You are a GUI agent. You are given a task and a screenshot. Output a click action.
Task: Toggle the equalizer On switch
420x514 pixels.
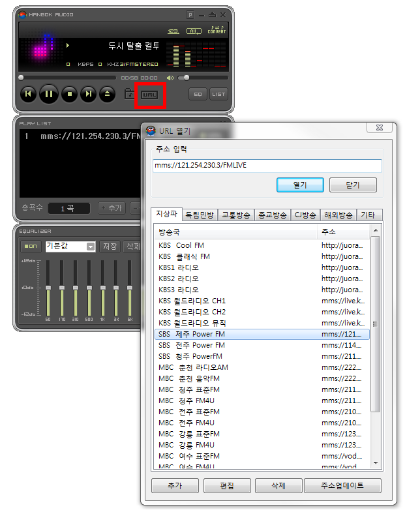[31, 246]
